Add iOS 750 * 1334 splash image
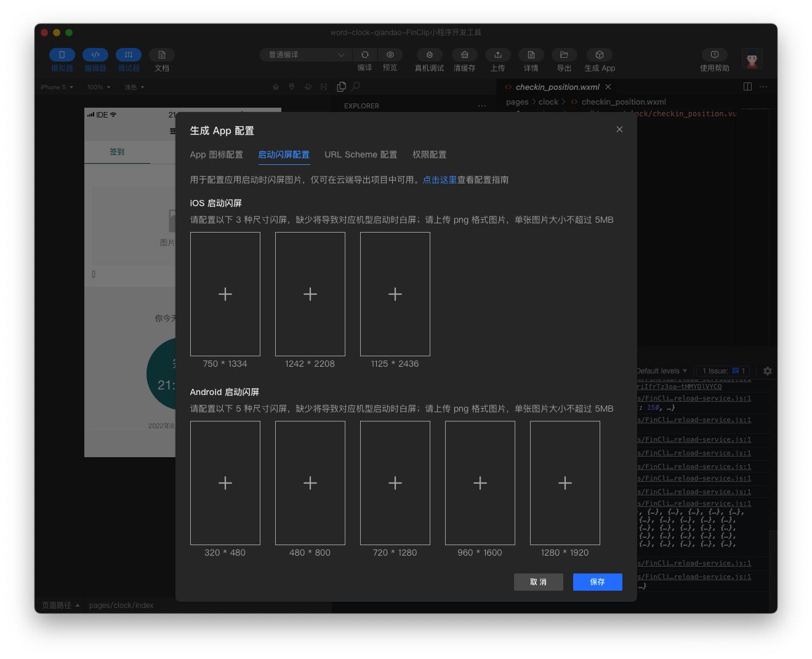812x659 pixels. [225, 294]
